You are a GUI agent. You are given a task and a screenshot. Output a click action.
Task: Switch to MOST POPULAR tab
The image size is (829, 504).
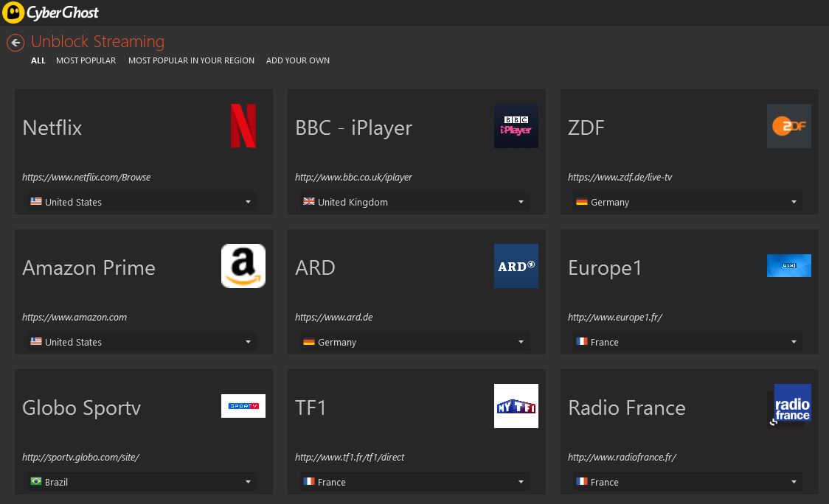[x=86, y=60]
